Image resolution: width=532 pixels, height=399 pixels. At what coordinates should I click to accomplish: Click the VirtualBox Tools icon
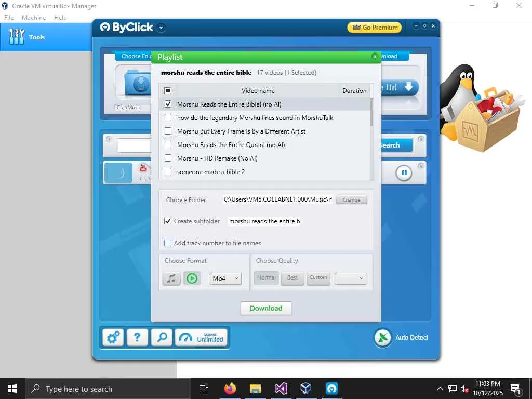click(17, 37)
